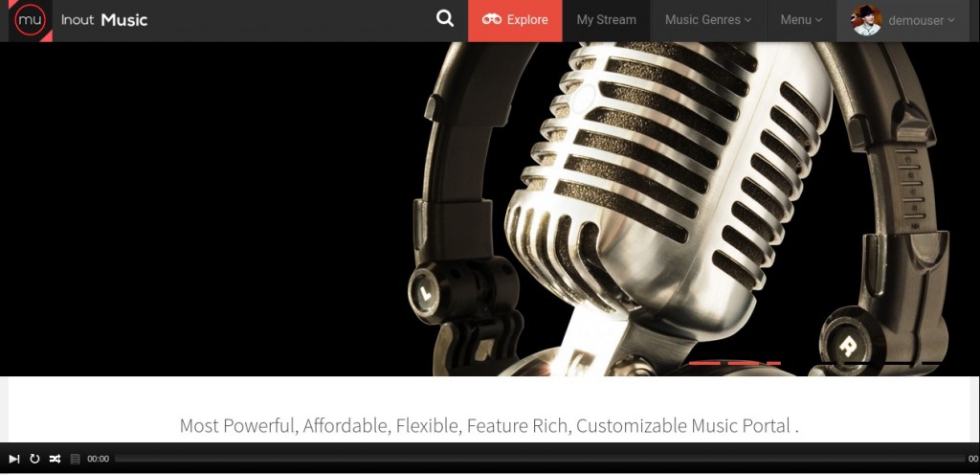Click the Inout Music brand text
The height and width of the screenshot is (475, 980).
coord(104,20)
